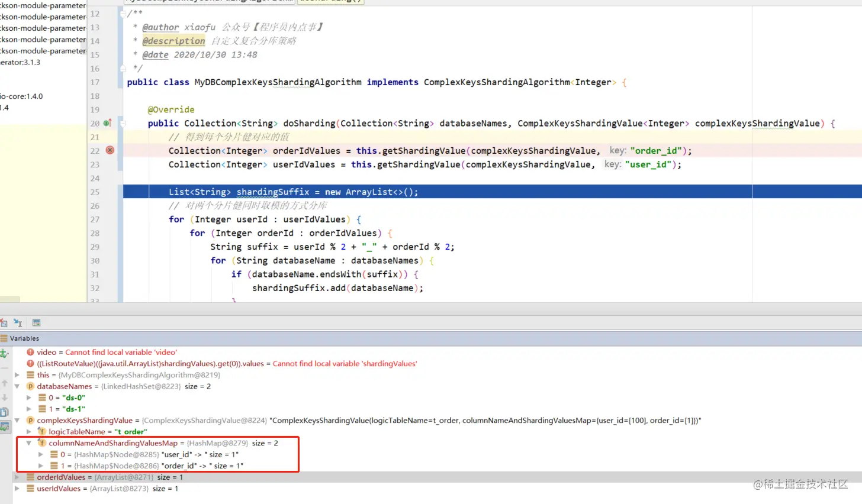
Task: Click the breakpoint icon on line 22
Action: (x=110, y=150)
